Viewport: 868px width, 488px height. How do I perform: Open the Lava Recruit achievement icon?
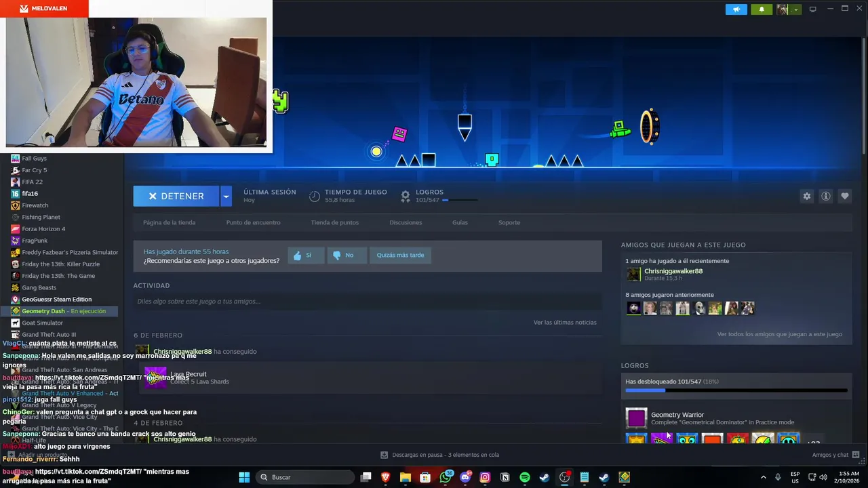155,378
